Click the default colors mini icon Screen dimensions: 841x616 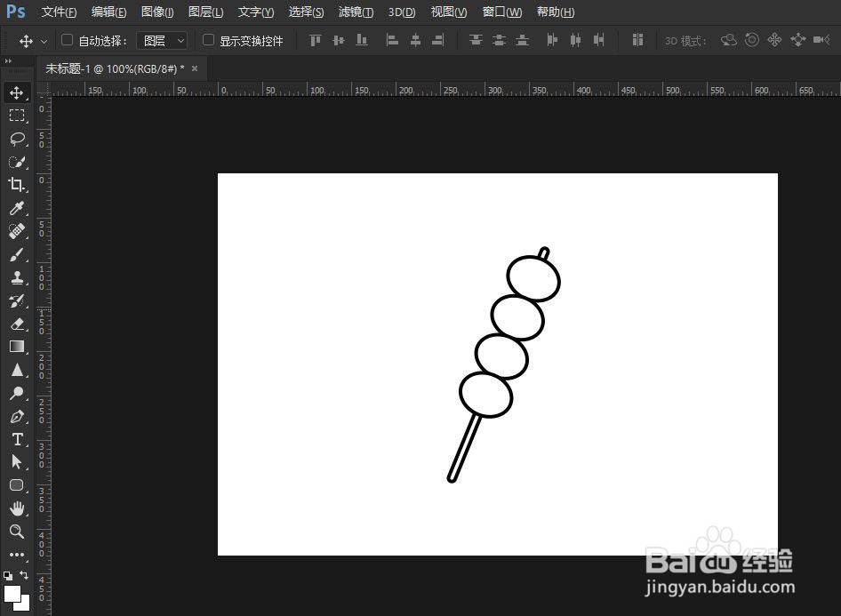point(7,576)
